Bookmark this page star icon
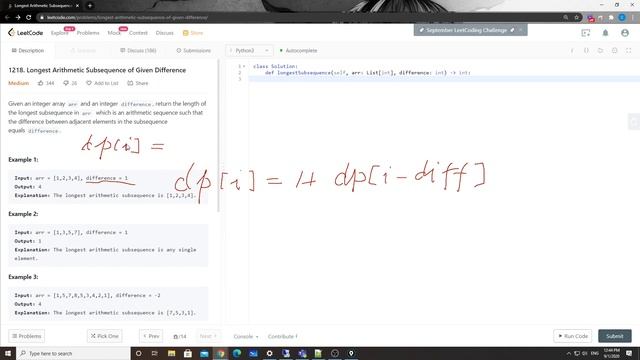This screenshot has height=360, width=640. coord(576,18)
